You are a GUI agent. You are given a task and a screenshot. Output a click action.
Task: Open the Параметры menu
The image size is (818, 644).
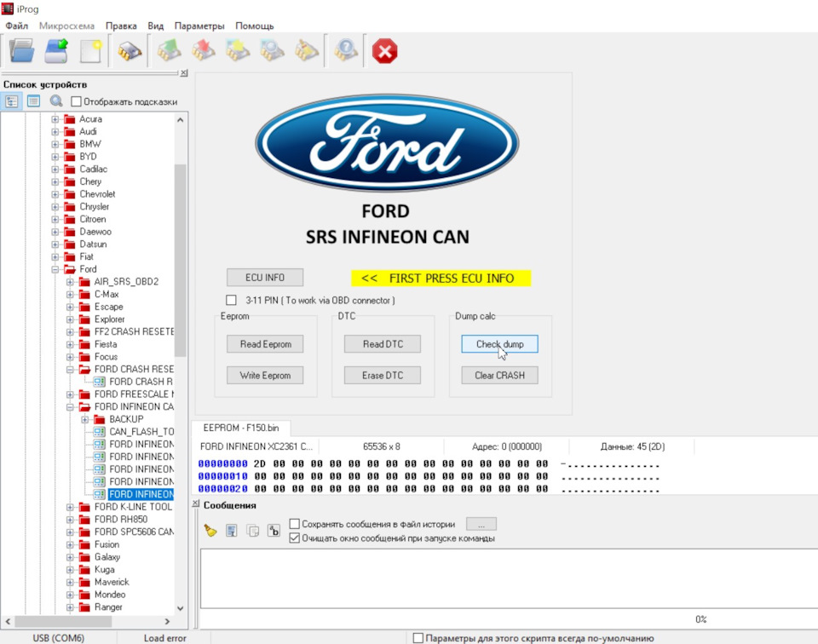tap(199, 26)
